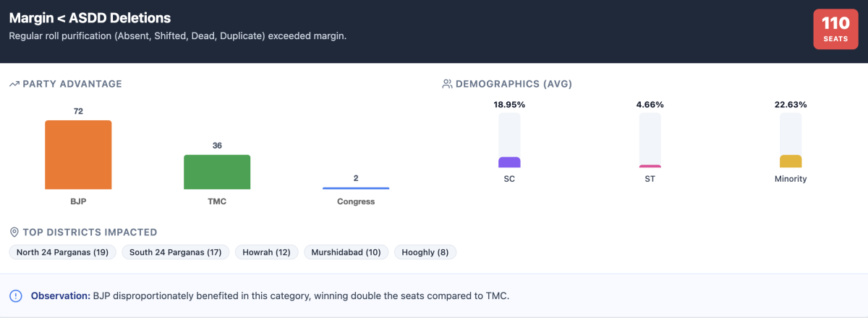This screenshot has height=318, width=868.
Task: Click the green TMC bar
Action: [217, 172]
